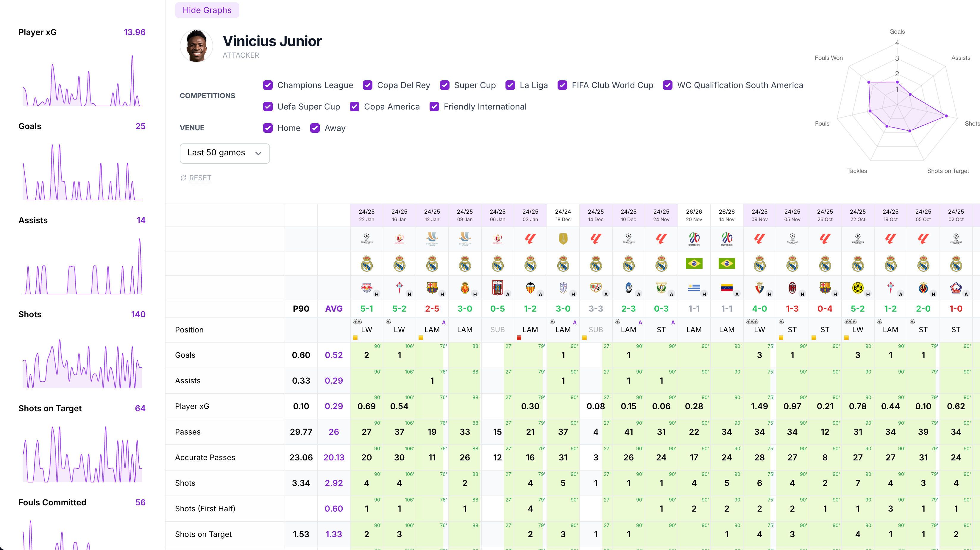The image size is (980, 550).
Task: Click the Player xG total 13.96
Action: [x=135, y=32]
